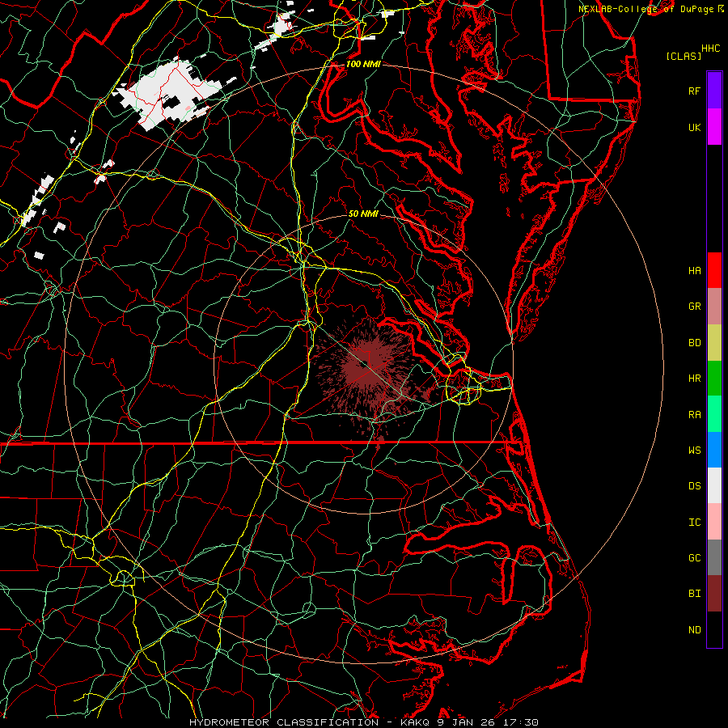Click the DS white legend swatch
This screenshot has height=728, width=728.
point(714,485)
